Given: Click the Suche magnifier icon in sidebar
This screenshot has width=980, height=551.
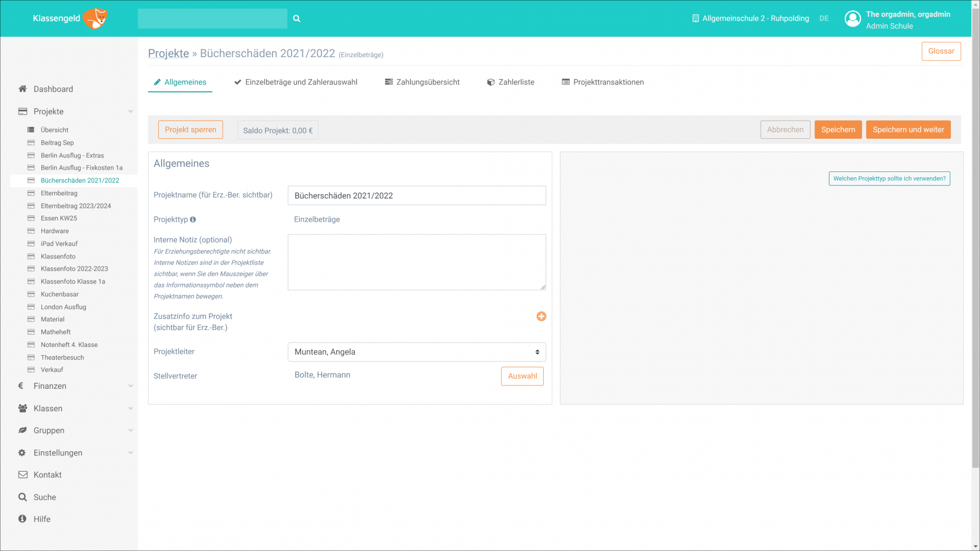Looking at the screenshot, I should click(x=23, y=497).
